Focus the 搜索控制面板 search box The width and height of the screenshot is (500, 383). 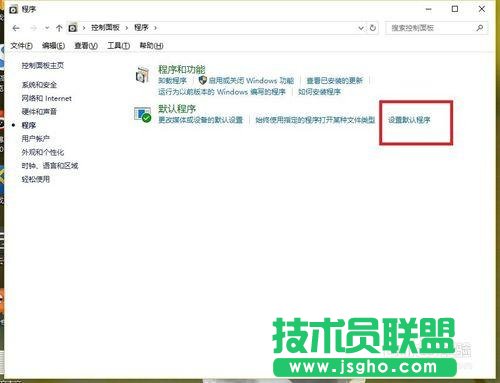pos(436,28)
